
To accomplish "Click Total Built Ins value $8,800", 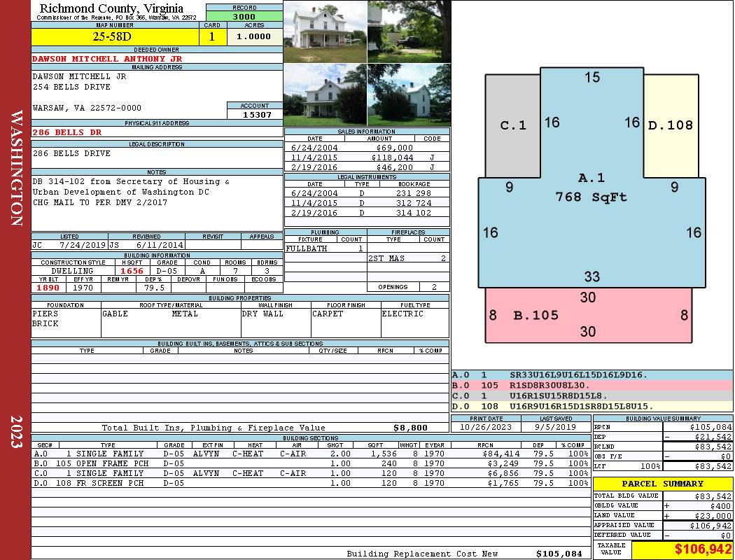I will 411,428.
